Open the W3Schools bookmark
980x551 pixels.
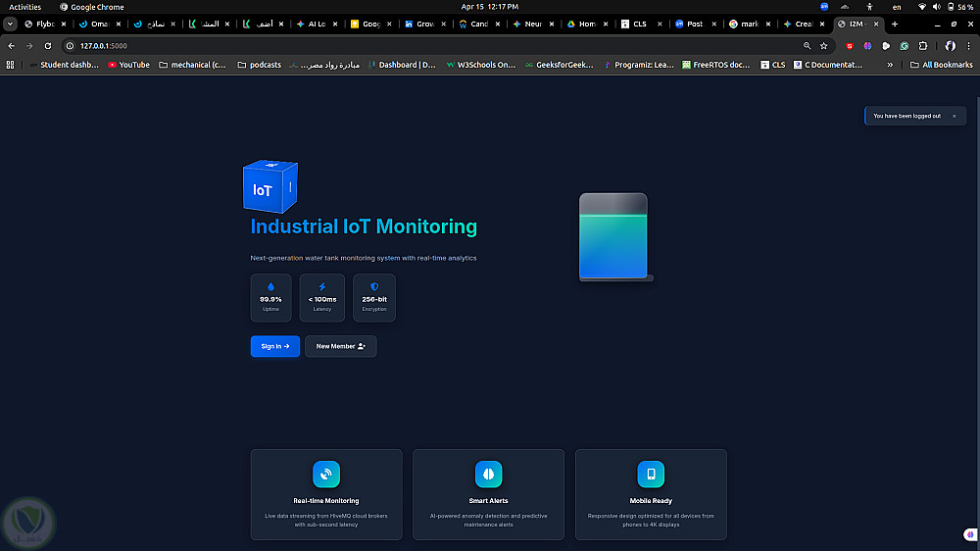click(480, 65)
